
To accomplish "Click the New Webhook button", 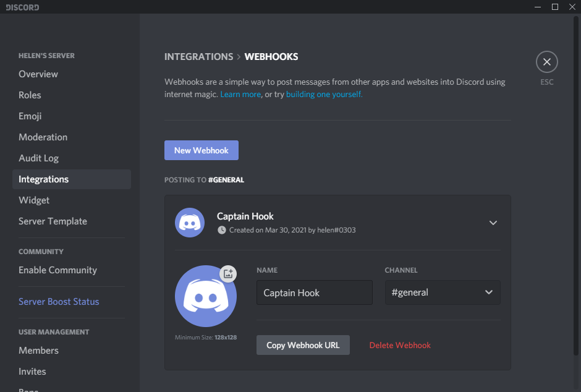I will 201,150.
